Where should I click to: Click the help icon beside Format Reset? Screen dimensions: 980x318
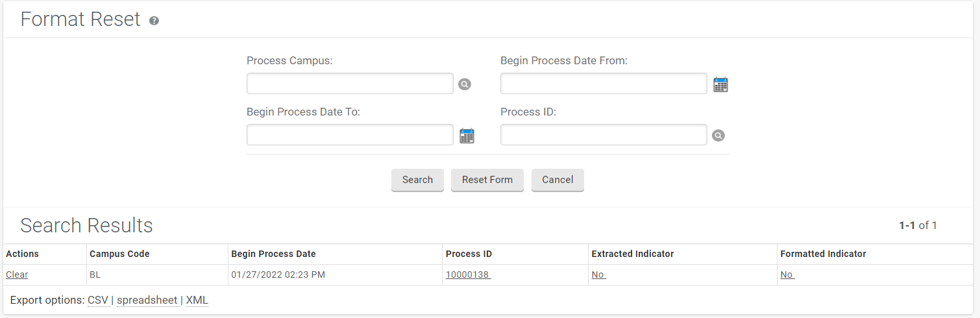point(154,21)
